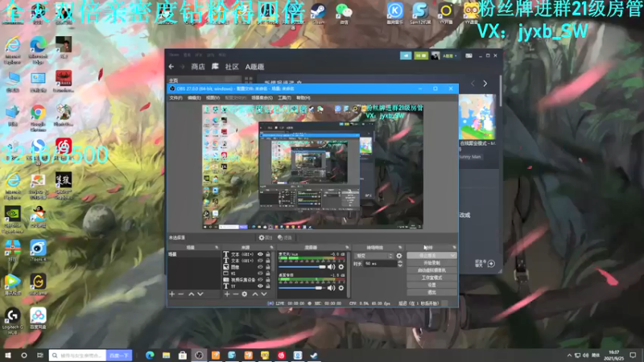Toggle visibility of bottom text source row

(x=260, y=286)
